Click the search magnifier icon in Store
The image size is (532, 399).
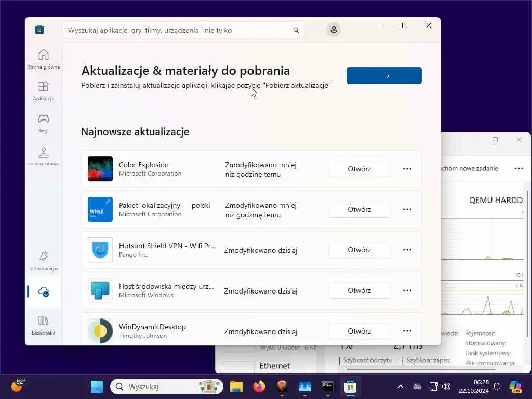(296, 30)
